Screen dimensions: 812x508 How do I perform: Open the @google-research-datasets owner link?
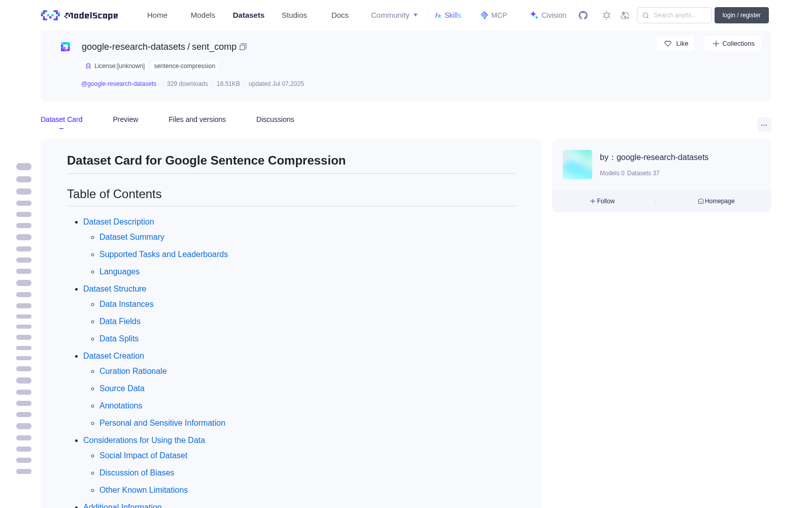(x=119, y=84)
